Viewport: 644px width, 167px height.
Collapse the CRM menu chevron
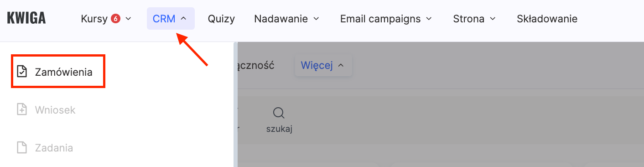click(183, 19)
